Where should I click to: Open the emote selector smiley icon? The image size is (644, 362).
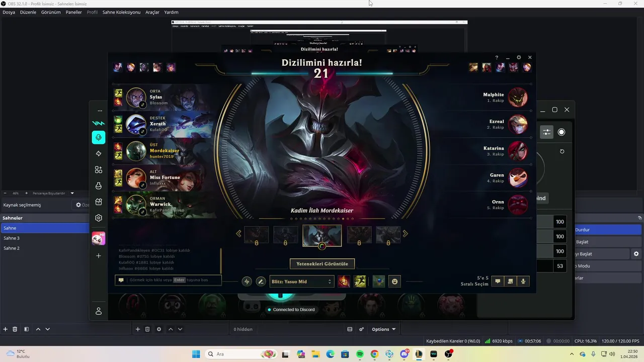tap(395, 282)
